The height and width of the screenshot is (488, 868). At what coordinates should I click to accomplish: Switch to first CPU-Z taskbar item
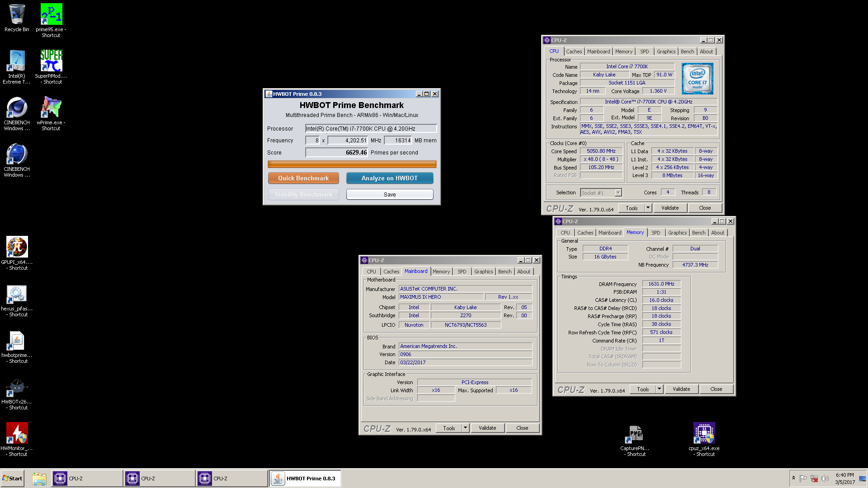point(87,479)
